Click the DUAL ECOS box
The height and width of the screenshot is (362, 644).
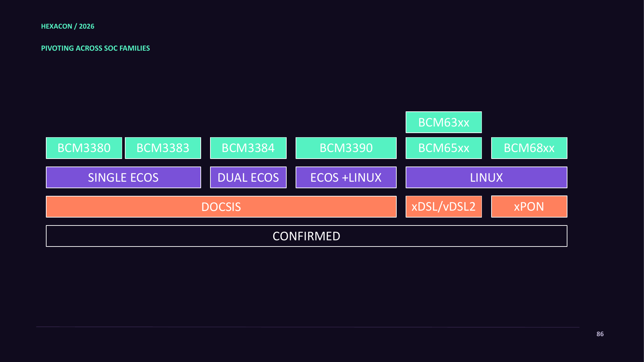point(248,177)
